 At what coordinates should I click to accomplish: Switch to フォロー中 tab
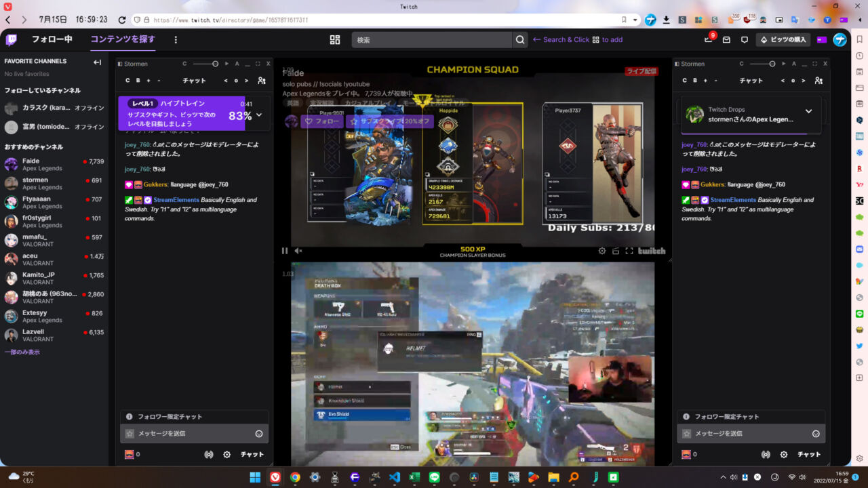click(52, 39)
